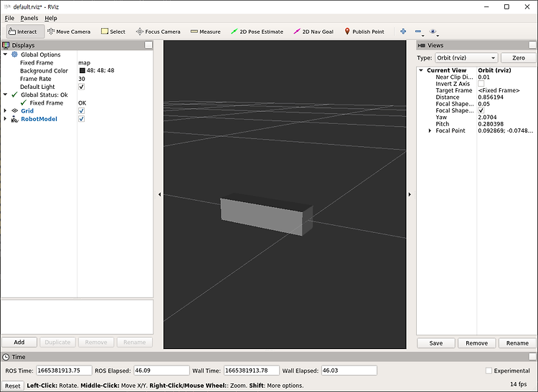538x392 pixels.
Task: Open the Panels menu
Action: (29, 18)
